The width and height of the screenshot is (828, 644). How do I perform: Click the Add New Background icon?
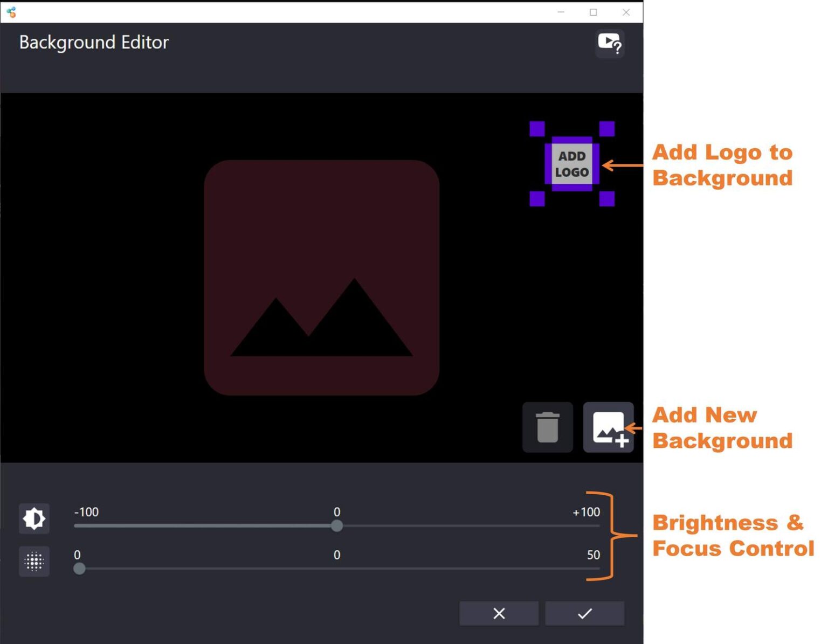tap(609, 427)
